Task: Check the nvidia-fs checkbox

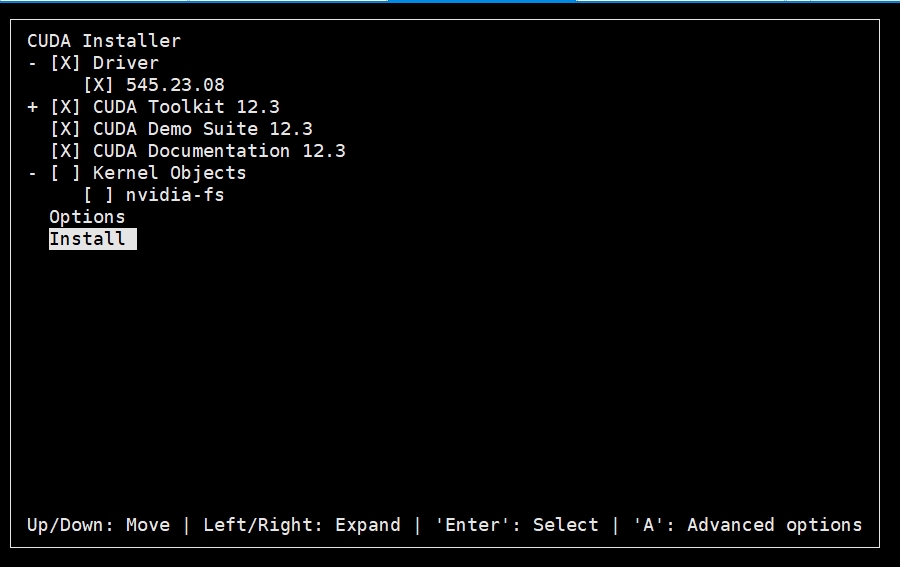Action: tap(98, 195)
